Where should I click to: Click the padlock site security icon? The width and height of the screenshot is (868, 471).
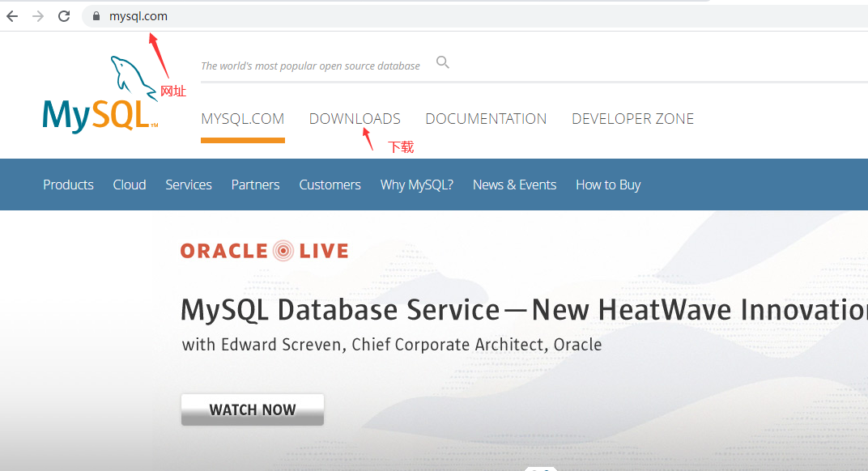(96, 16)
